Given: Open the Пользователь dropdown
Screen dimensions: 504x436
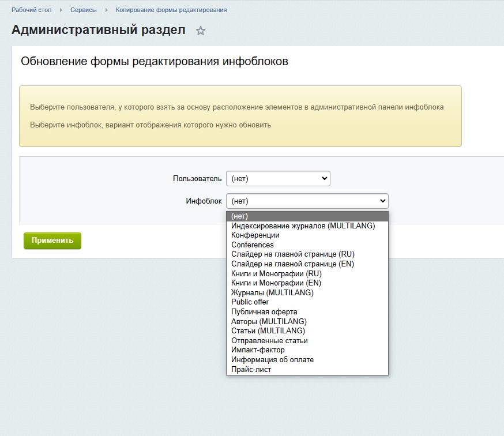Looking at the screenshot, I should coord(278,178).
